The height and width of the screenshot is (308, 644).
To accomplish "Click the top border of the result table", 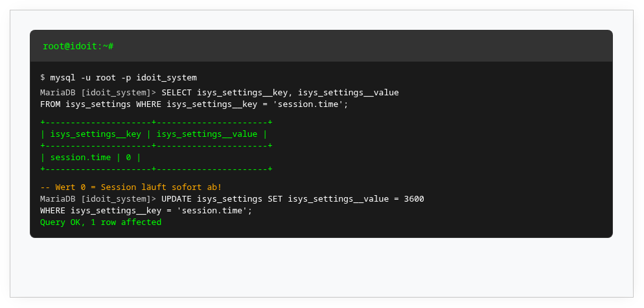I will pos(156,123).
